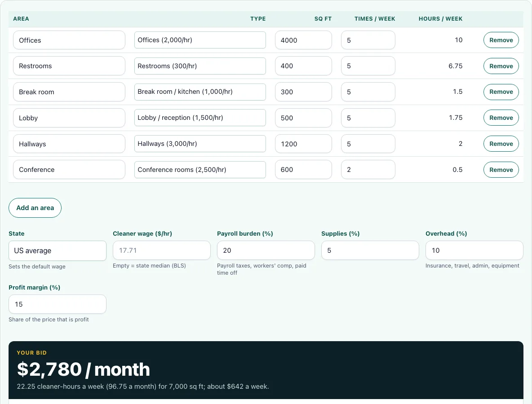The width and height of the screenshot is (532, 404).
Task: Click the Payroll taxes, workers' comp hint
Action: 262,269
